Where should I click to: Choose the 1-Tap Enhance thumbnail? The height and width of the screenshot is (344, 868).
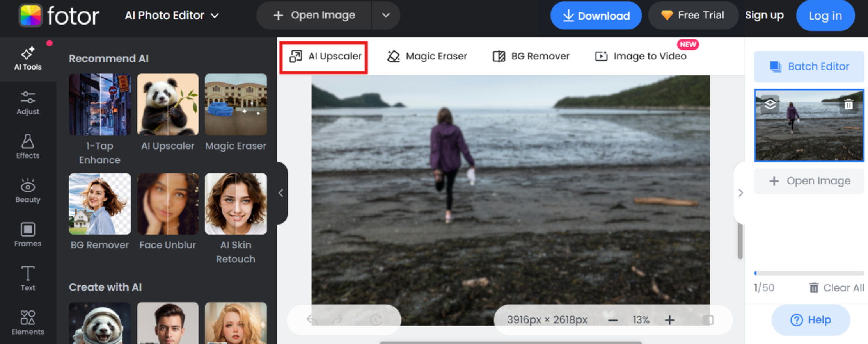pyautogui.click(x=100, y=105)
